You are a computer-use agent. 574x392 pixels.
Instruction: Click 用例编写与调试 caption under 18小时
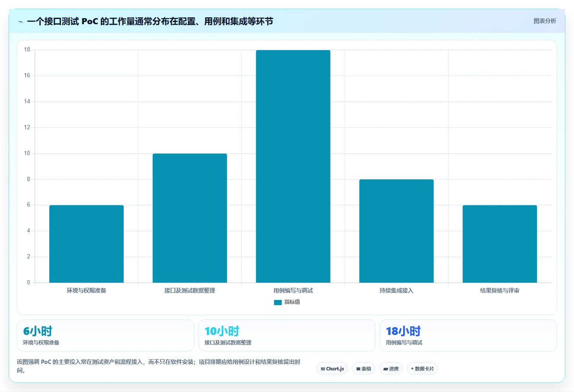404,342
